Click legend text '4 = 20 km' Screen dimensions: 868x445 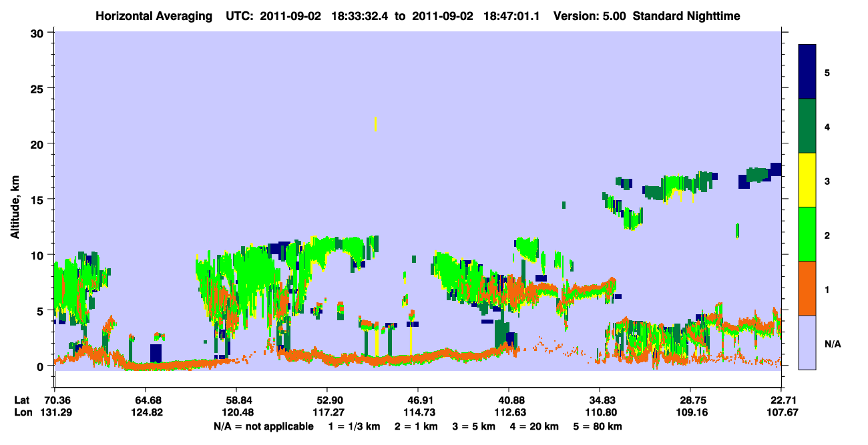(x=535, y=426)
